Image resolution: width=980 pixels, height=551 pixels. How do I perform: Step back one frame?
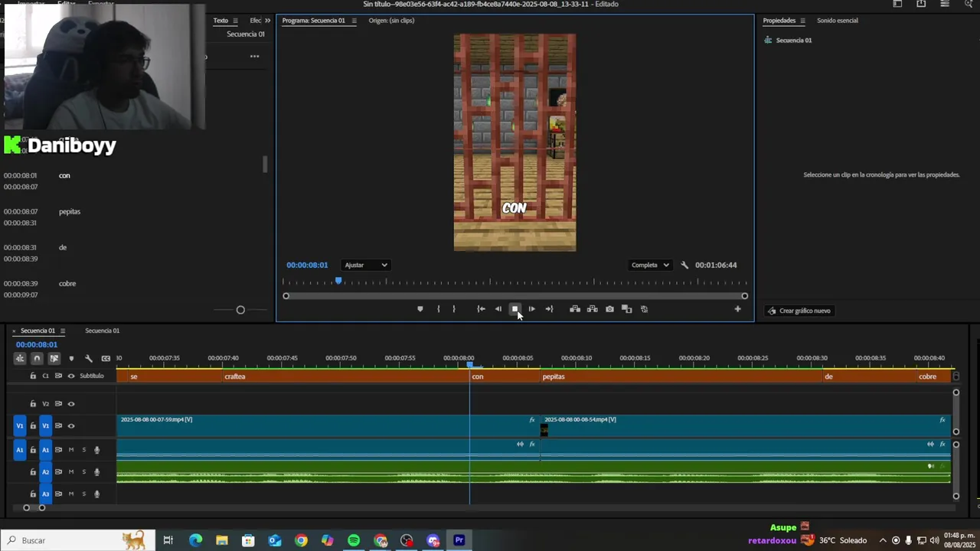point(498,309)
